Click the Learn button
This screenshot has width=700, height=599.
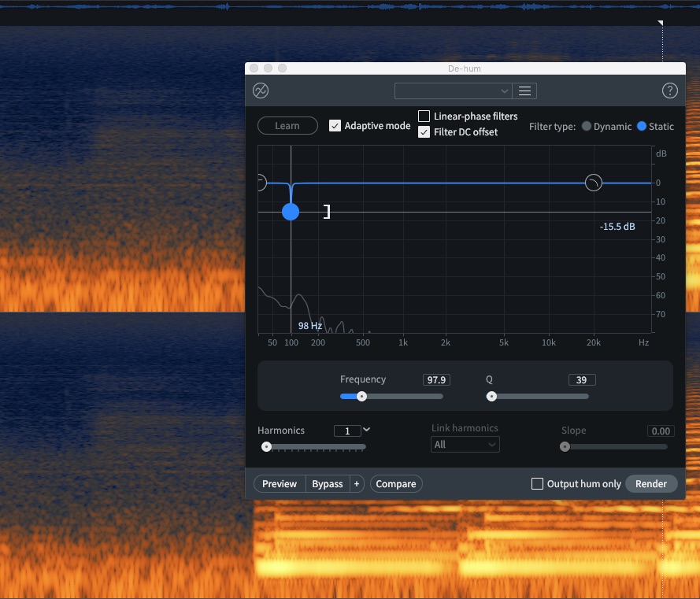287,126
